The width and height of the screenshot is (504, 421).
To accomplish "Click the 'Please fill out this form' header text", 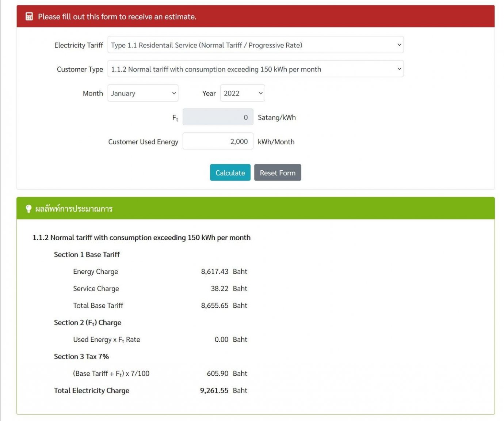I will click(x=117, y=16).
